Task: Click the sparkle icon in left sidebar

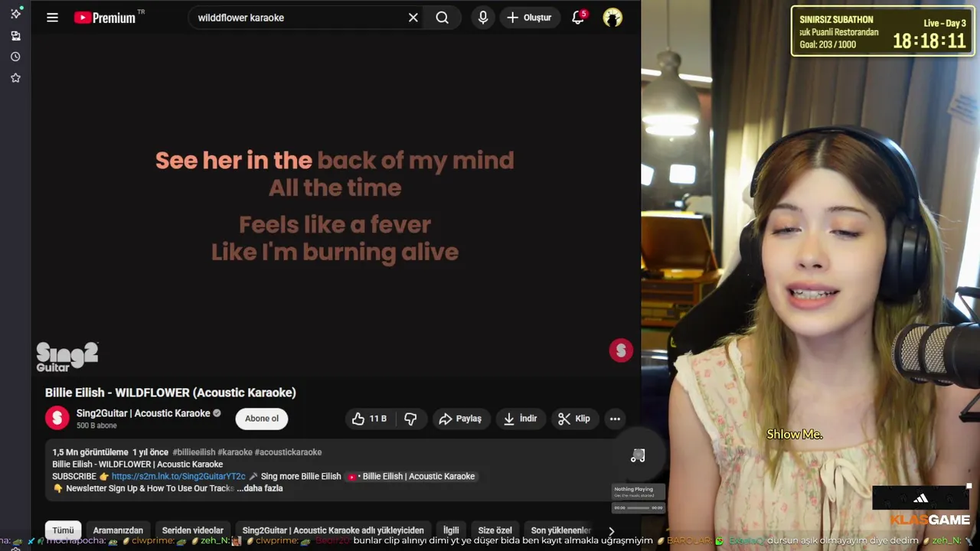Action: tap(15, 14)
